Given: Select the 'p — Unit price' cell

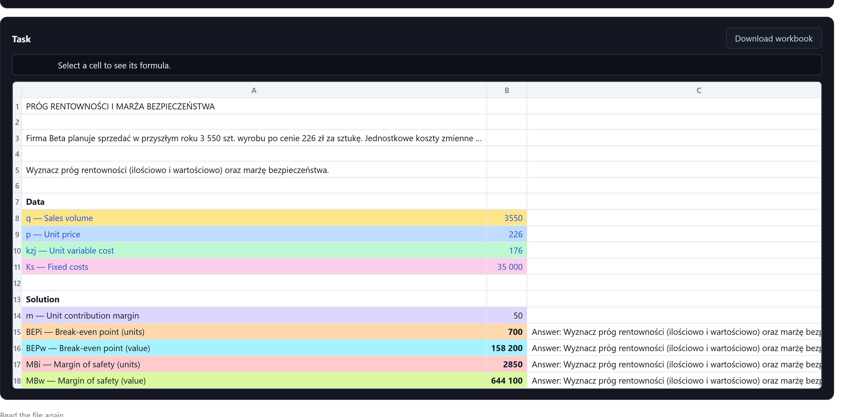Looking at the screenshot, I should [254, 234].
